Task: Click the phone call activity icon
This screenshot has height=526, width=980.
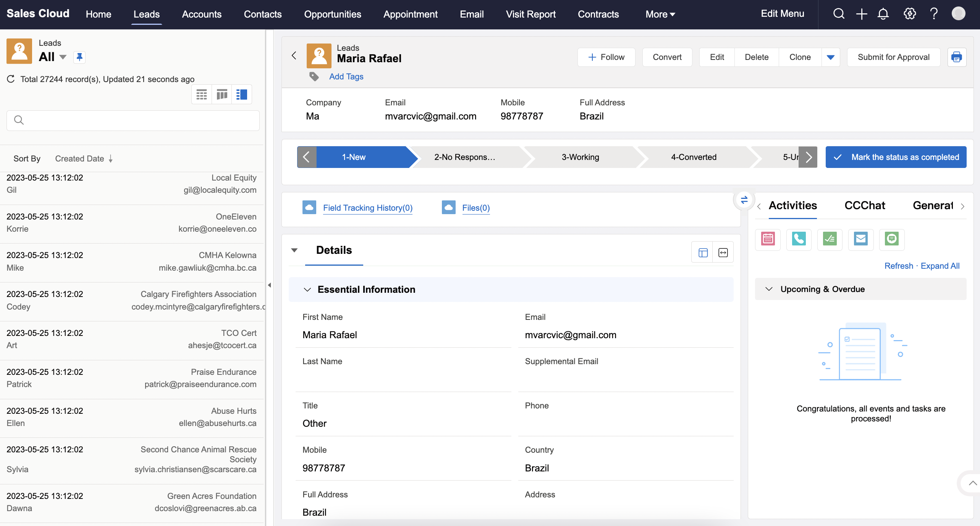Action: pyautogui.click(x=799, y=239)
